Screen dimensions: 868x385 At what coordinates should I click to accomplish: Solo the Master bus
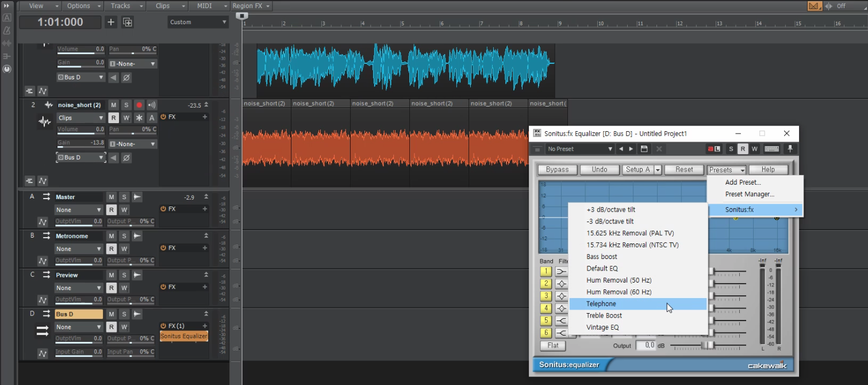tap(124, 197)
